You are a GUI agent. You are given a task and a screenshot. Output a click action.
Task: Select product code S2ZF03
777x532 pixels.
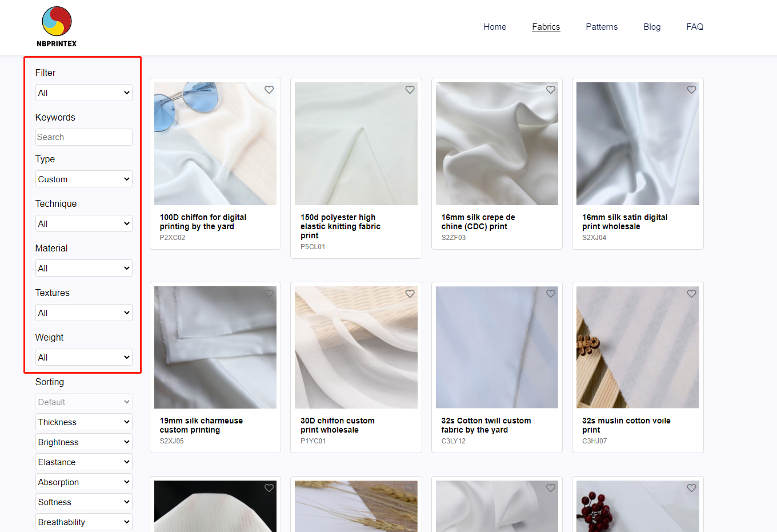(454, 238)
